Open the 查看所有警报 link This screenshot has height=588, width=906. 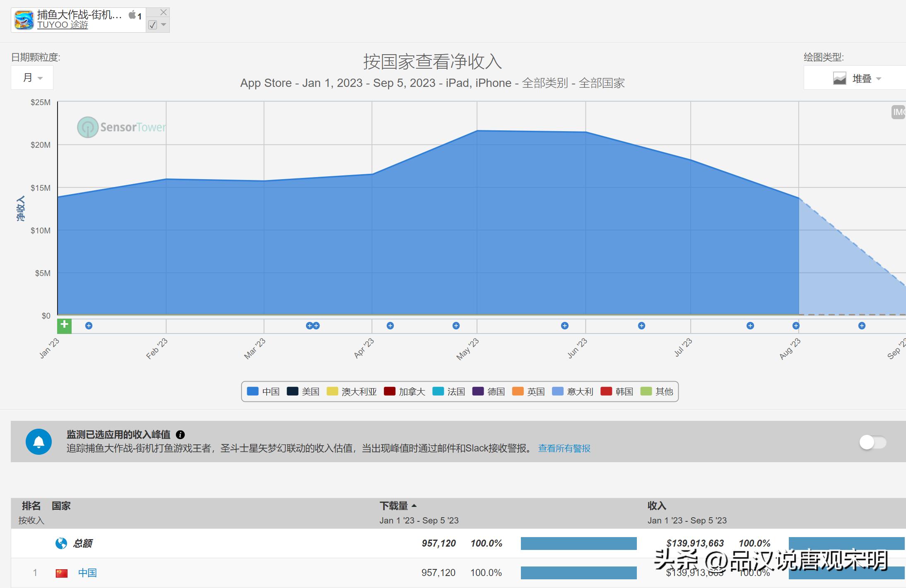click(564, 448)
